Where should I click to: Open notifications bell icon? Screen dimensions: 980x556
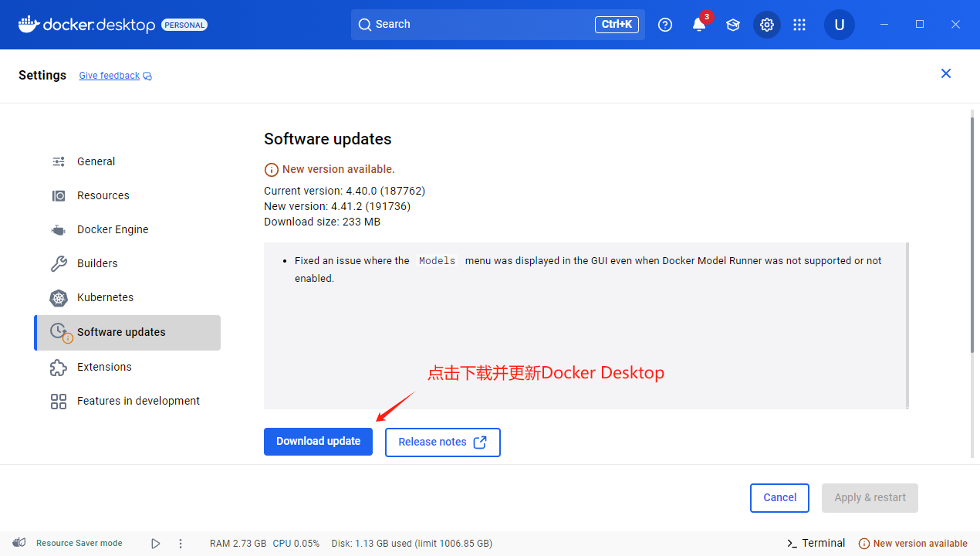[x=699, y=25]
